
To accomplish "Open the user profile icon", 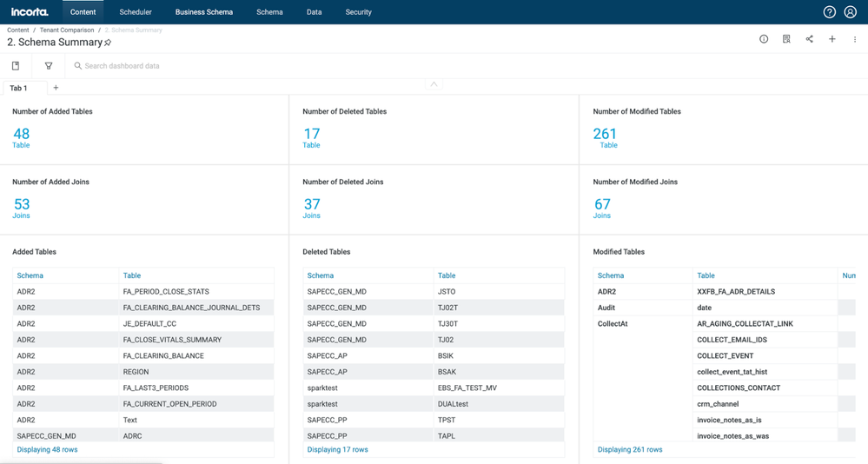I will pos(851,12).
